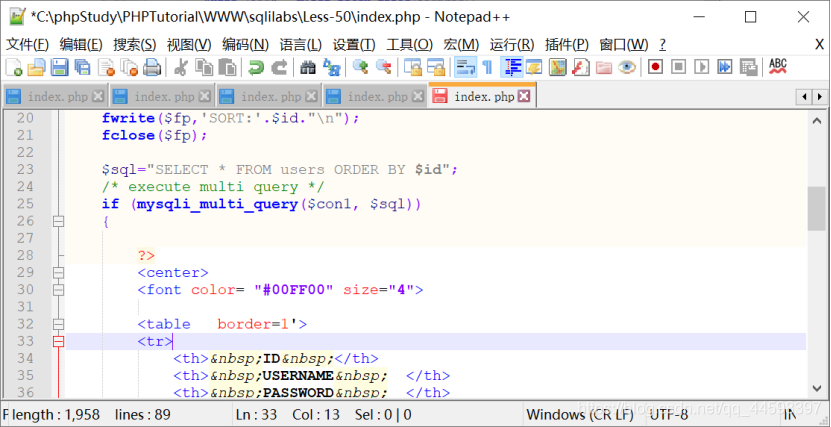Stop macro recording square icon
This screenshot has height=427, width=831.
[x=679, y=67]
